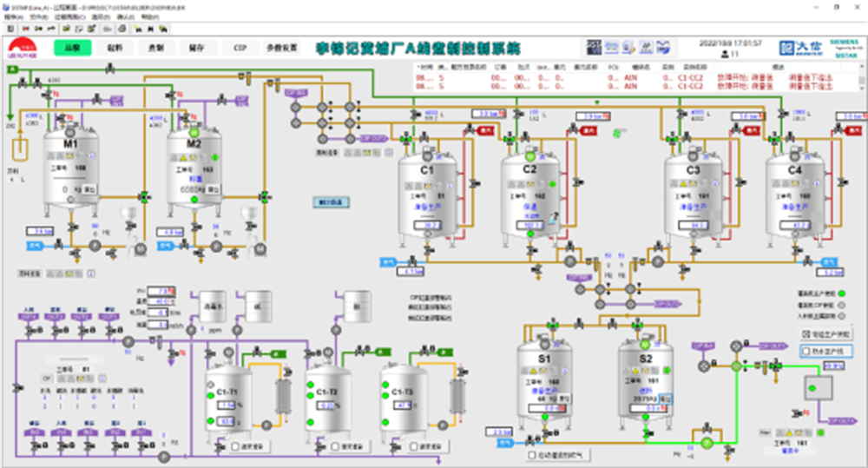Click the green 总貌 overview button

pos(73,48)
